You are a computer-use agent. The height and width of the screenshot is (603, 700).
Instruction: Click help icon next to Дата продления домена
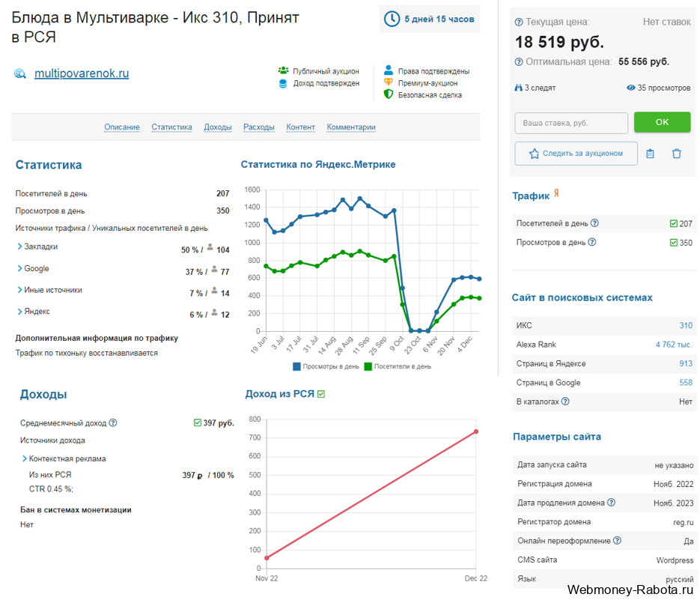point(611,502)
